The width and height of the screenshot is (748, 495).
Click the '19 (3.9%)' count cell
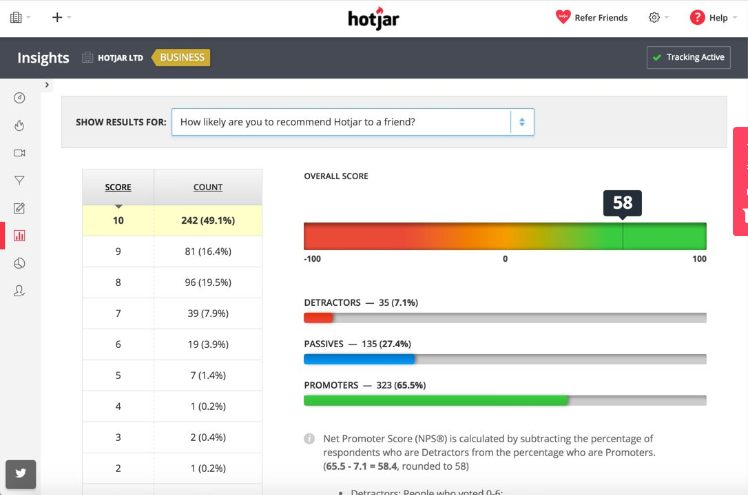point(208,344)
